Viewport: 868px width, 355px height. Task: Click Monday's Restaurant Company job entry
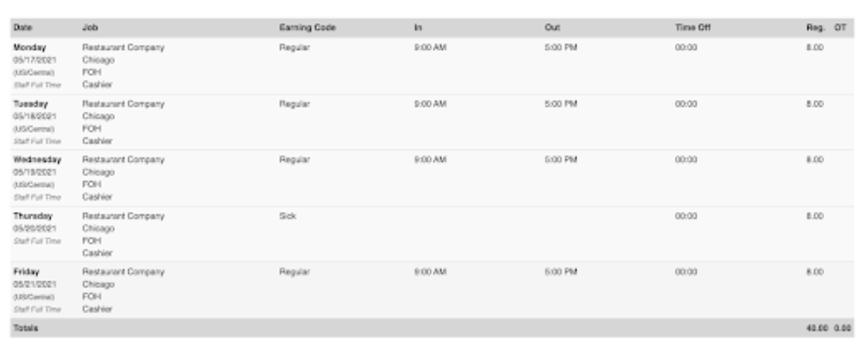pyautogui.click(x=123, y=48)
